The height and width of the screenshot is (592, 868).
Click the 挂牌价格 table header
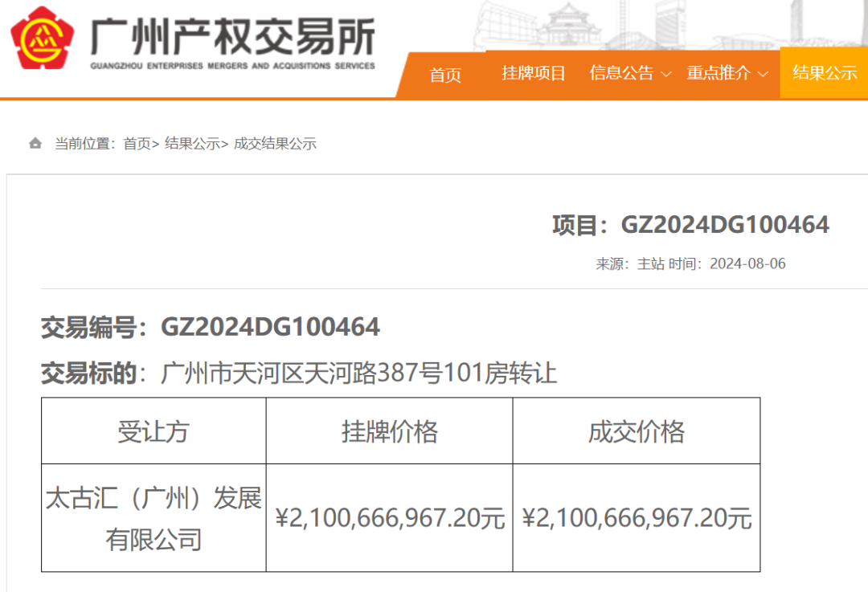pos(389,431)
